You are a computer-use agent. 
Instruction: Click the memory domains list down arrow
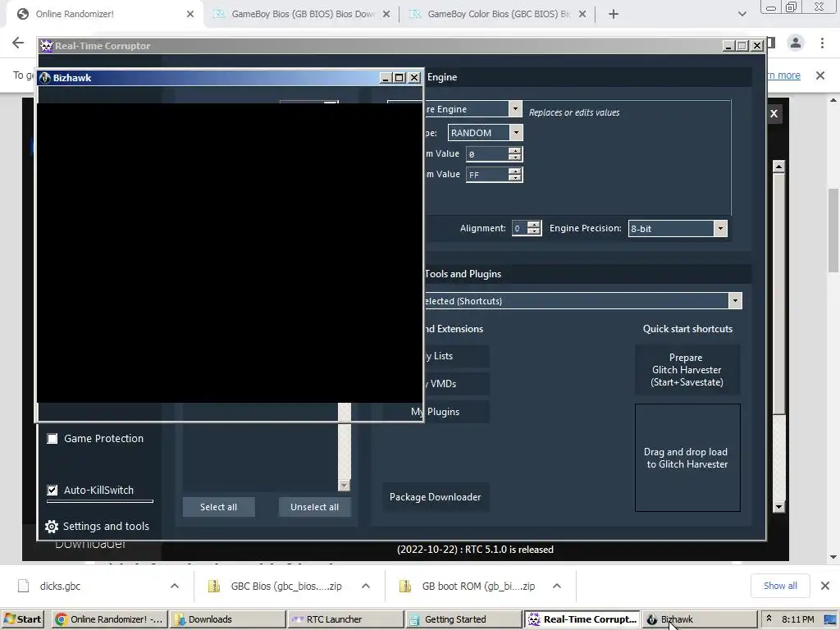tap(344, 486)
